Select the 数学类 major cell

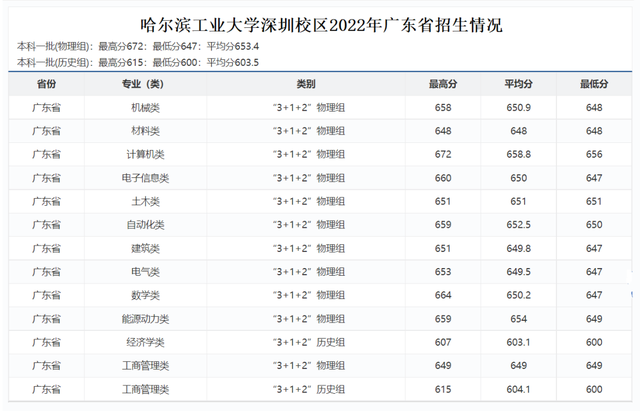145,295
